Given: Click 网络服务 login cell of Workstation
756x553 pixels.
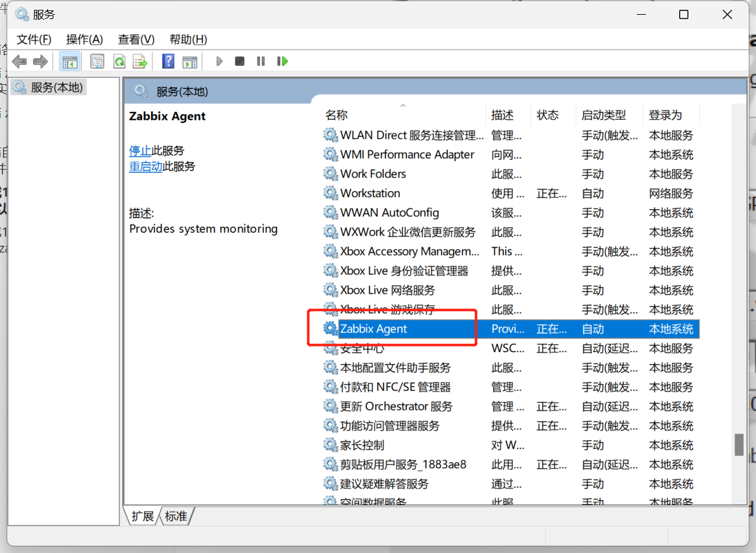Looking at the screenshot, I should click(671, 194).
